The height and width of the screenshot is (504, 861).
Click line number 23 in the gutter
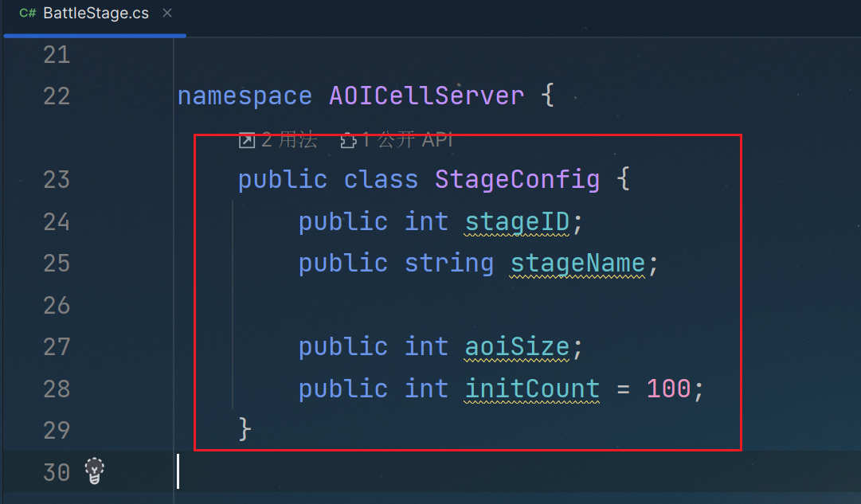pos(57,179)
